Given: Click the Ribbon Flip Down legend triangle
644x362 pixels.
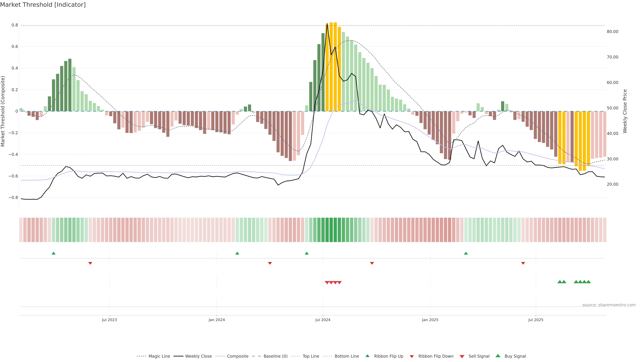Looking at the screenshot, I should coord(412,356).
